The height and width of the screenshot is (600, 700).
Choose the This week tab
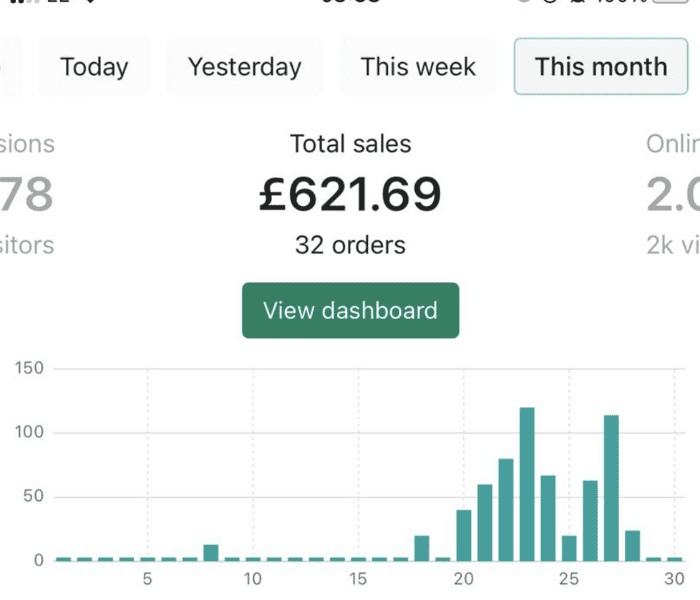click(x=419, y=67)
